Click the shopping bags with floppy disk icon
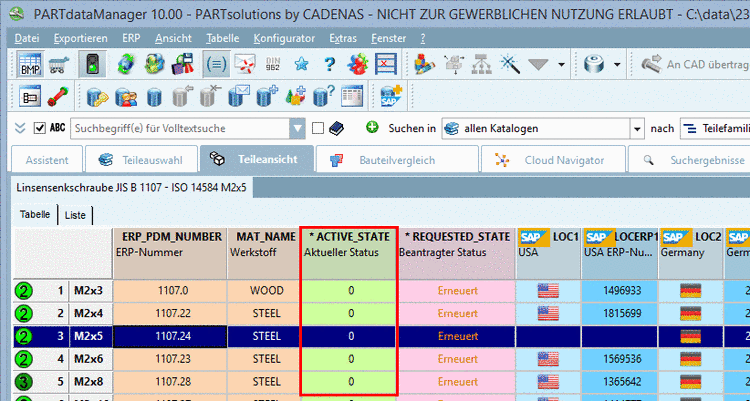This screenshot has width=750, height=401. [182, 64]
